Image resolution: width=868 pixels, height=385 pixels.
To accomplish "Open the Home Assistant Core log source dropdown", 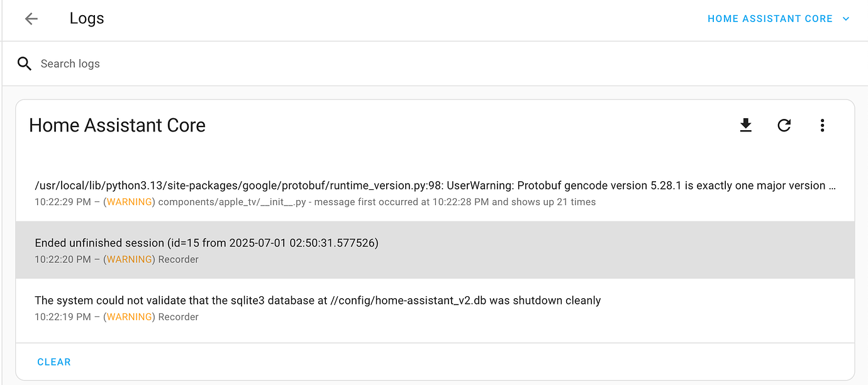I will point(770,19).
